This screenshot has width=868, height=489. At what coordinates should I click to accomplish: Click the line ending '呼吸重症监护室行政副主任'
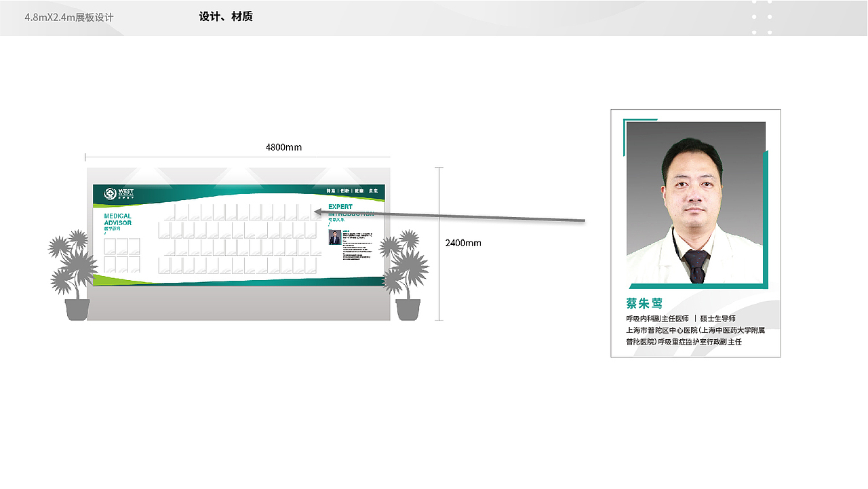pos(684,342)
